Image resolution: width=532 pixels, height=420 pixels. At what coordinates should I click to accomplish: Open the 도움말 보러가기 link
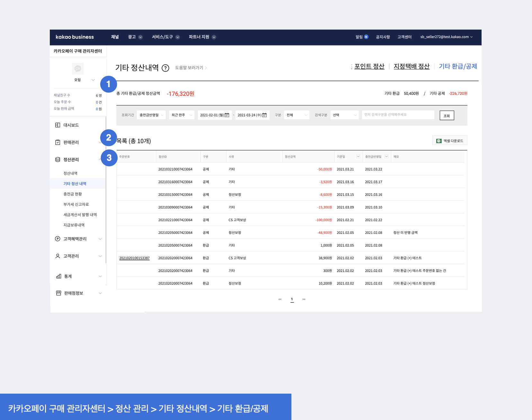[x=191, y=68]
